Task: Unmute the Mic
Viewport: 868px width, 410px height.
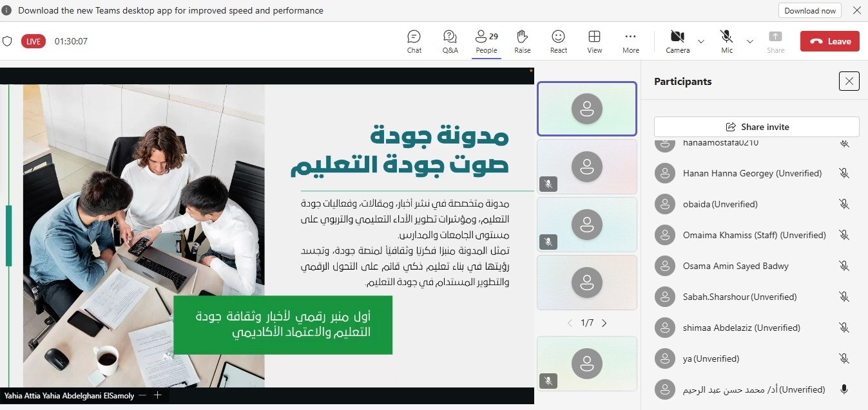Action: [726, 41]
